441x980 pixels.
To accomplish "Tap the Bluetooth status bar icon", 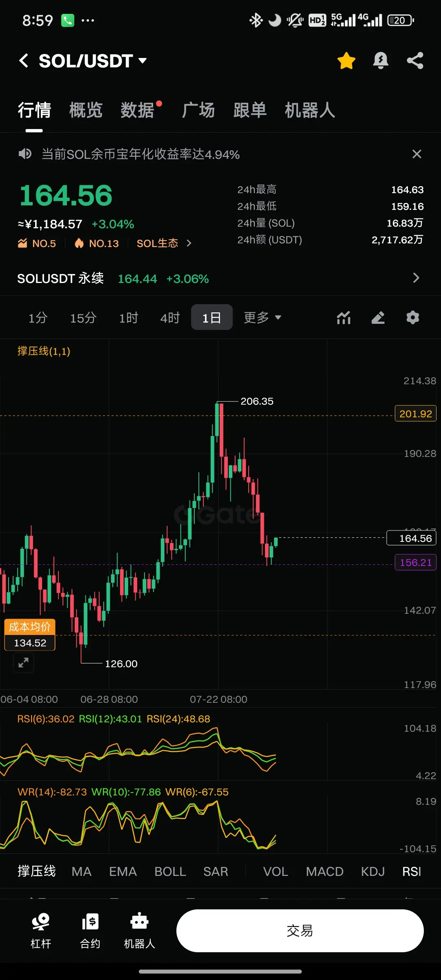I will click(x=256, y=20).
